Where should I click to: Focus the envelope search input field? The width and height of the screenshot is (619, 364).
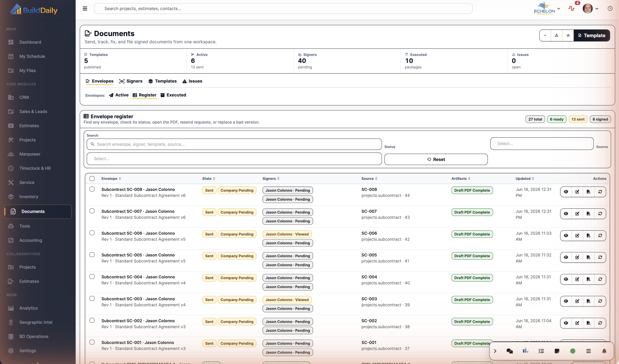coord(234,144)
